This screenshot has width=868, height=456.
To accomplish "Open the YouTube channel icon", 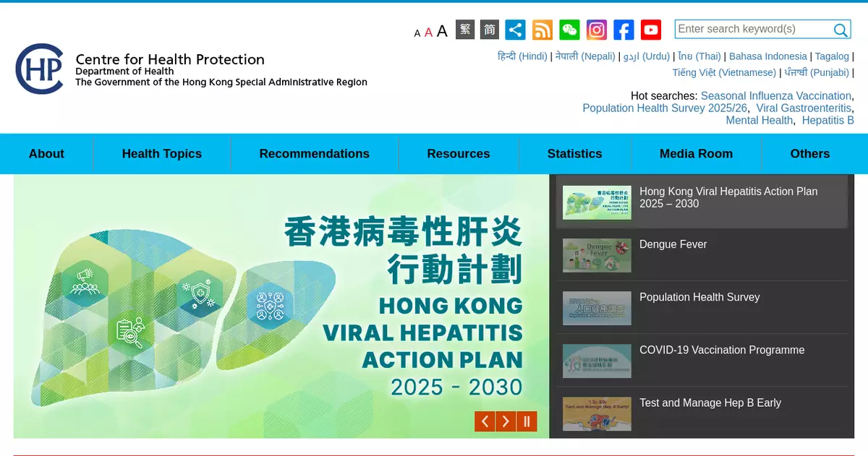I will [651, 30].
